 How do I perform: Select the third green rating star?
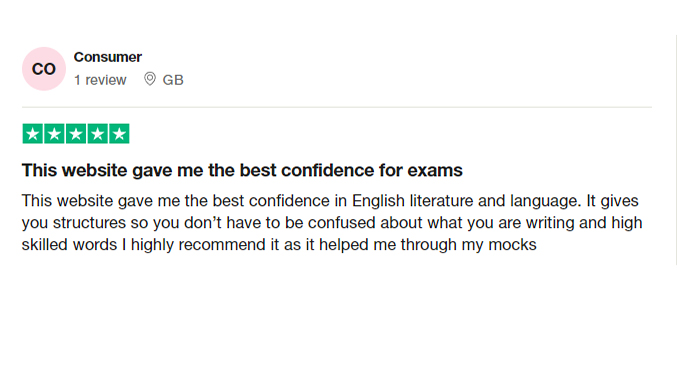(x=76, y=134)
